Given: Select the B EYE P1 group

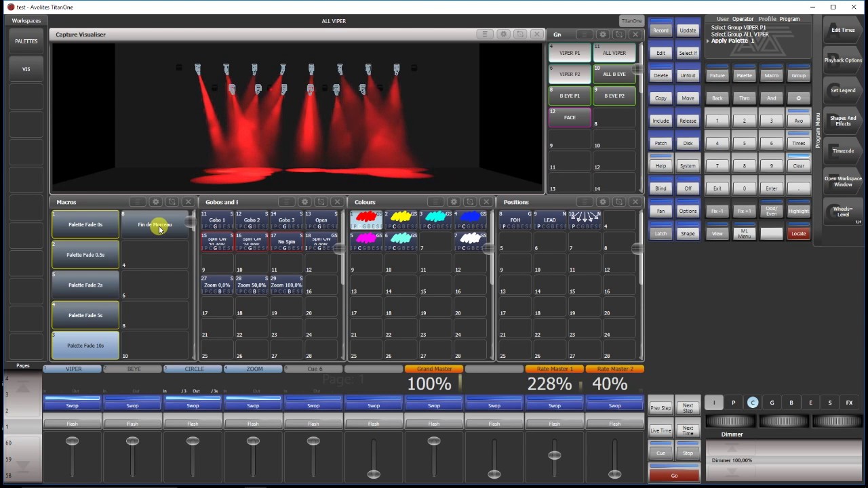Looking at the screenshot, I should pyautogui.click(x=570, y=96).
